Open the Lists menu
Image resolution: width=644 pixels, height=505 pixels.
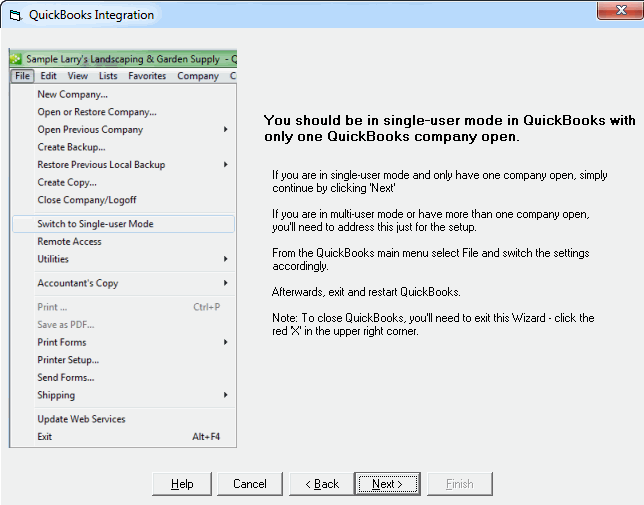coord(108,76)
